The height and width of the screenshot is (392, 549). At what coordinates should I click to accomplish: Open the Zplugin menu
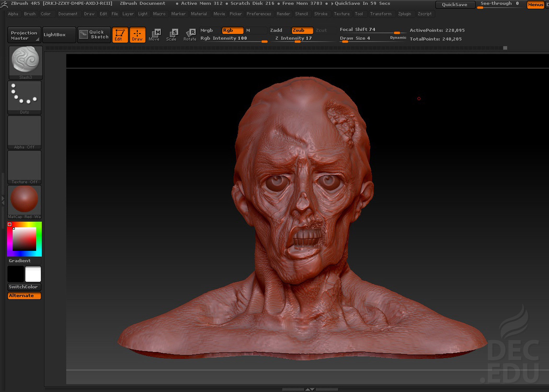[x=404, y=14]
